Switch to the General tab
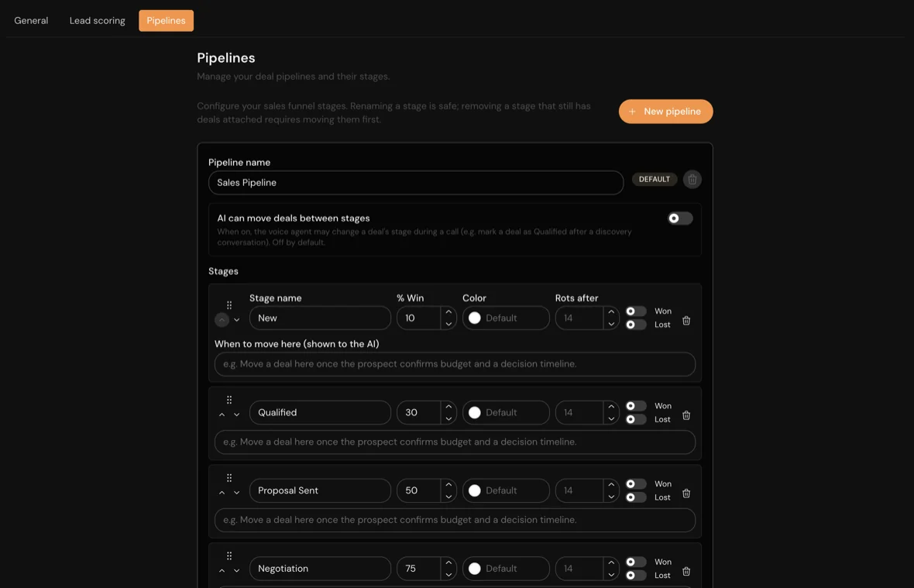The height and width of the screenshot is (588, 914). pyautogui.click(x=31, y=20)
